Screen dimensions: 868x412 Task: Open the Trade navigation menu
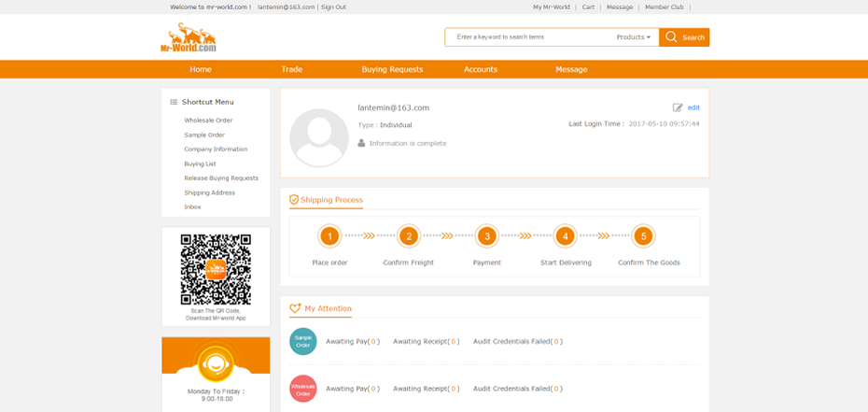click(x=292, y=69)
